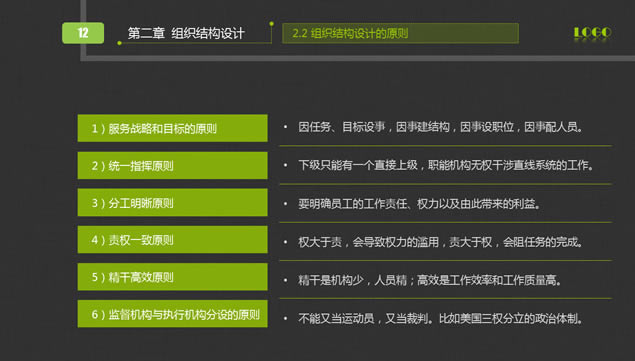Click the text 权大于责，会导致权力的滥用
Viewport: 635px width, 361px height.
point(369,242)
